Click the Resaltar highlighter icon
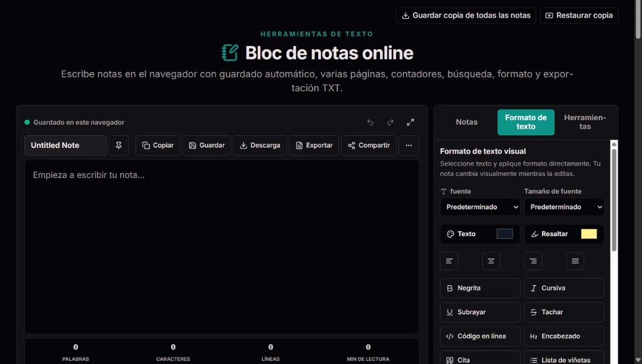This screenshot has height=364, width=642. pos(534,234)
